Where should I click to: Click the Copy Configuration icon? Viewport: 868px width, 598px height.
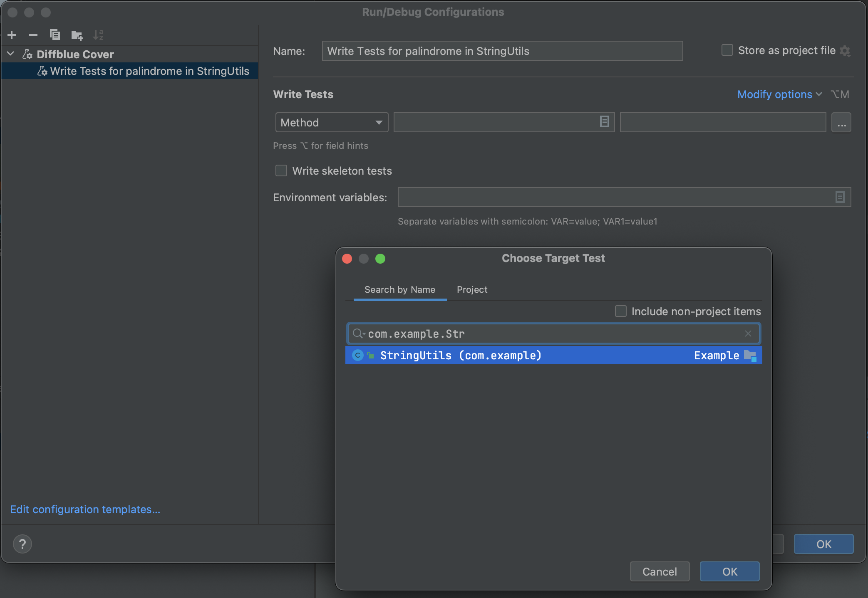point(55,35)
